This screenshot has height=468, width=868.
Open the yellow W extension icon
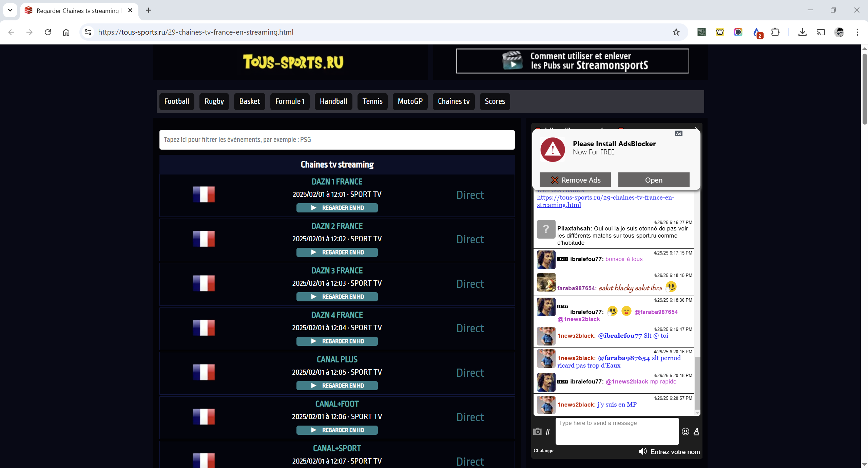(720, 32)
